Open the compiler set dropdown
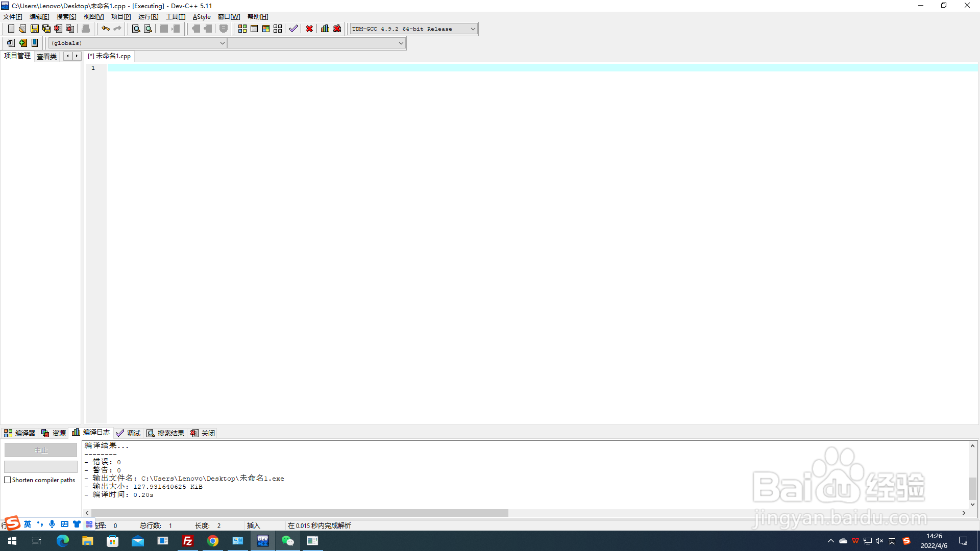Viewport: 980px width, 551px height. click(414, 29)
